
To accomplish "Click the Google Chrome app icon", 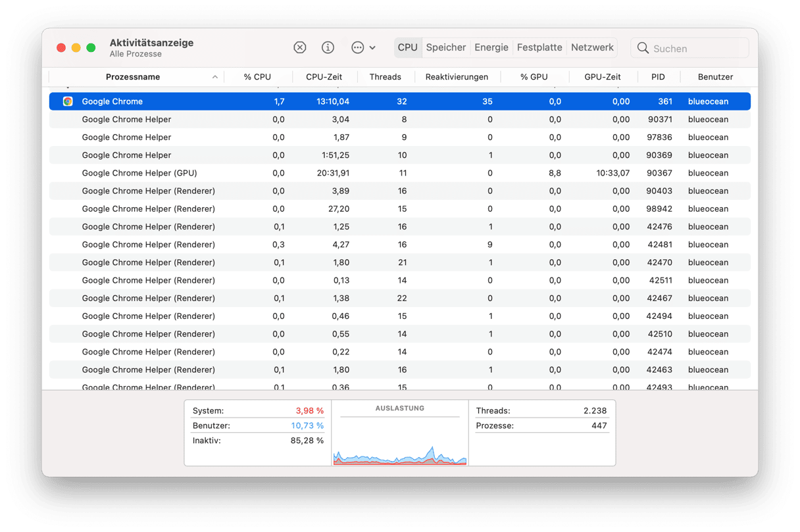I will click(68, 101).
